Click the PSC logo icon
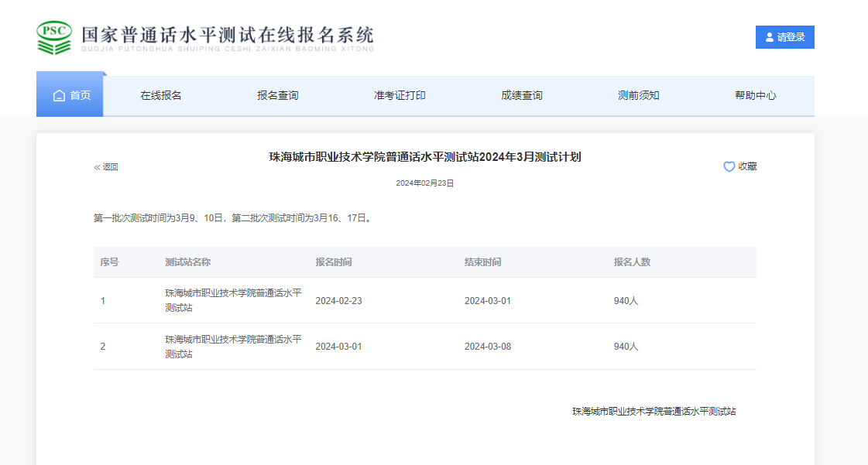This screenshot has height=465, width=868. pos(54,37)
